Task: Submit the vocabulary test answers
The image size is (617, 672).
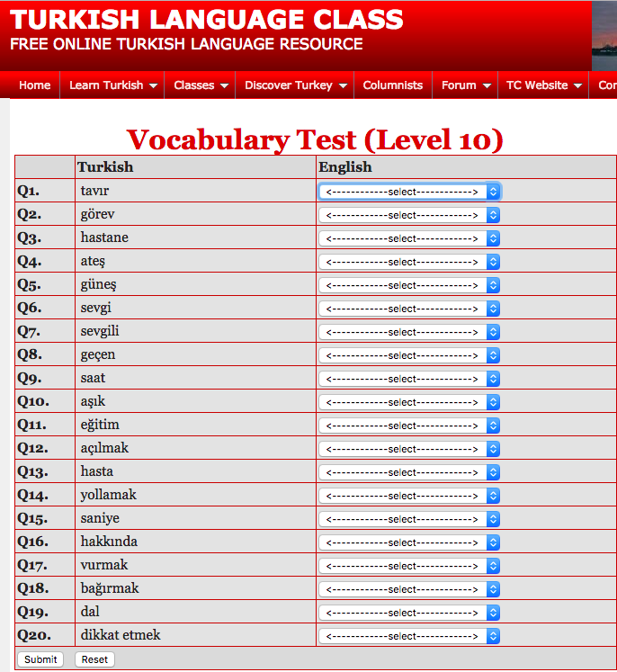Action: point(40,659)
